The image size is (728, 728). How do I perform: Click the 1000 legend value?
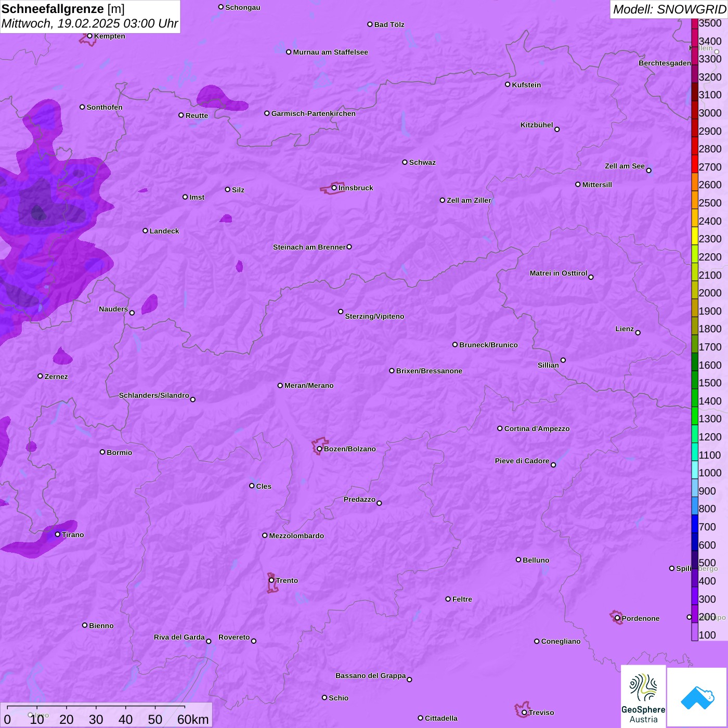click(x=710, y=473)
